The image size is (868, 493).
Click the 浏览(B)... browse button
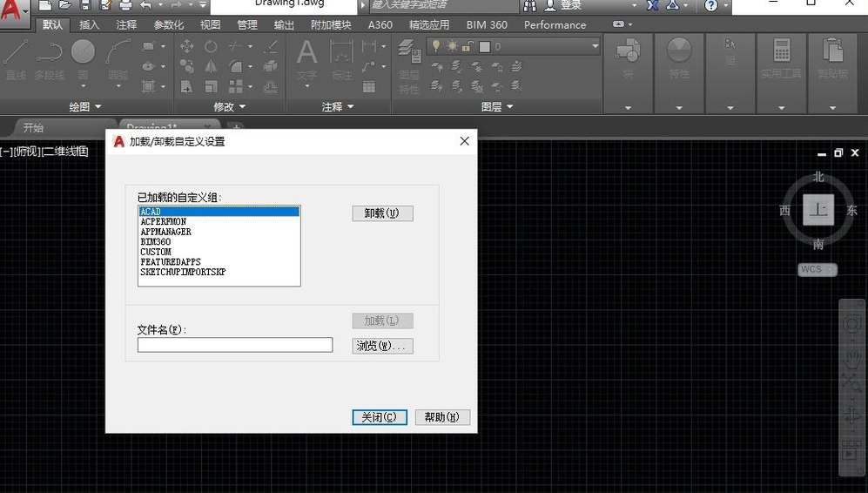tap(382, 346)
